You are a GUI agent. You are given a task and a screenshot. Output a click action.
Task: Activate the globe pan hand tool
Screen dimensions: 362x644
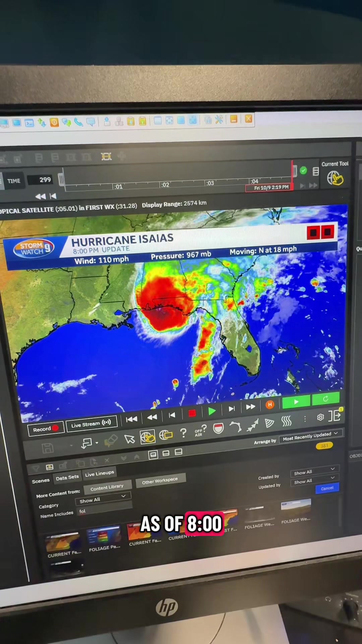pos(148,437)
